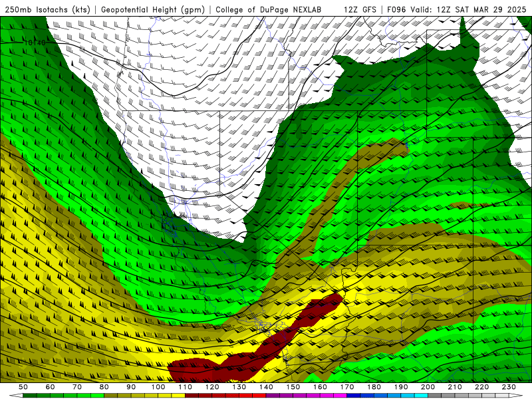Image resolution: width=532 pixels, height=399 pixels.
Task: Click the 'Valid: 12Z SAT MAR 29 2025' text
Action: point(468,9)
